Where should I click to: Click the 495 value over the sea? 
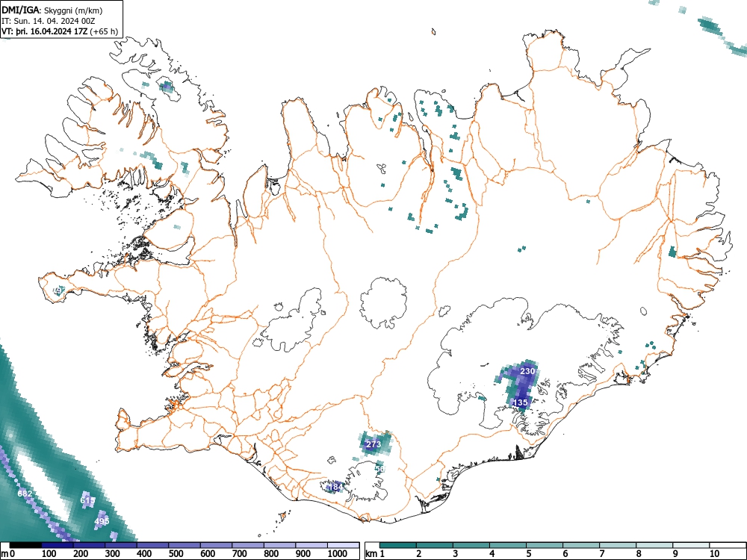pos(102,521)
